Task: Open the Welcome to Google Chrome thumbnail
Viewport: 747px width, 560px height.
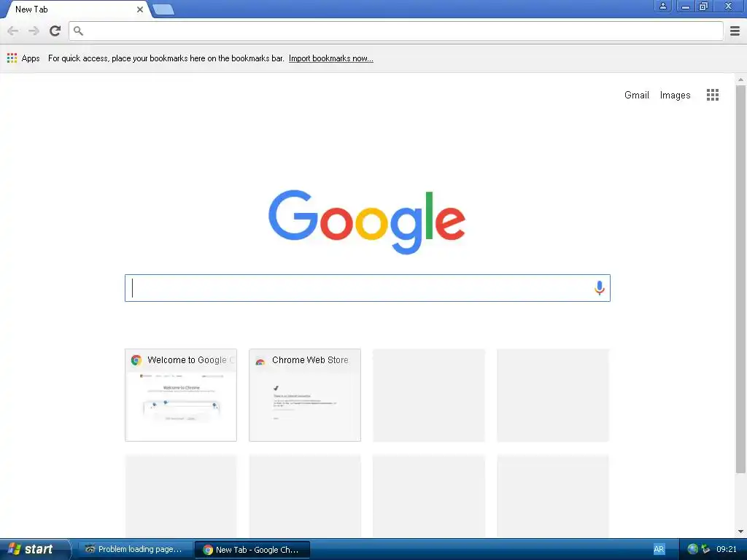Action: pos(181,394)
